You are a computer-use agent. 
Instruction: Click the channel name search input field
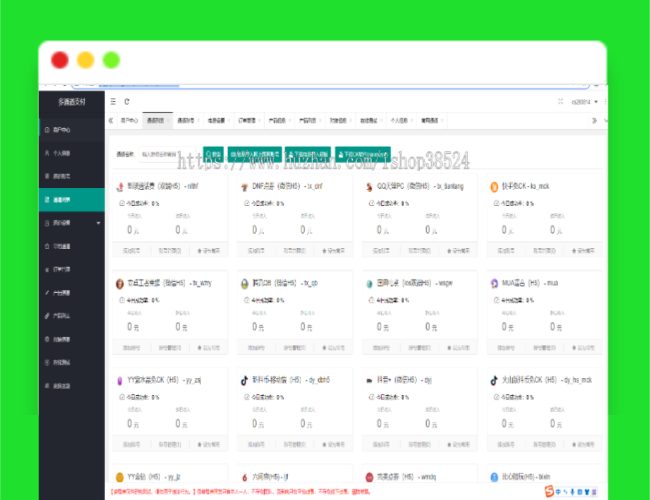pyautogui.click(x=160, y=155)
